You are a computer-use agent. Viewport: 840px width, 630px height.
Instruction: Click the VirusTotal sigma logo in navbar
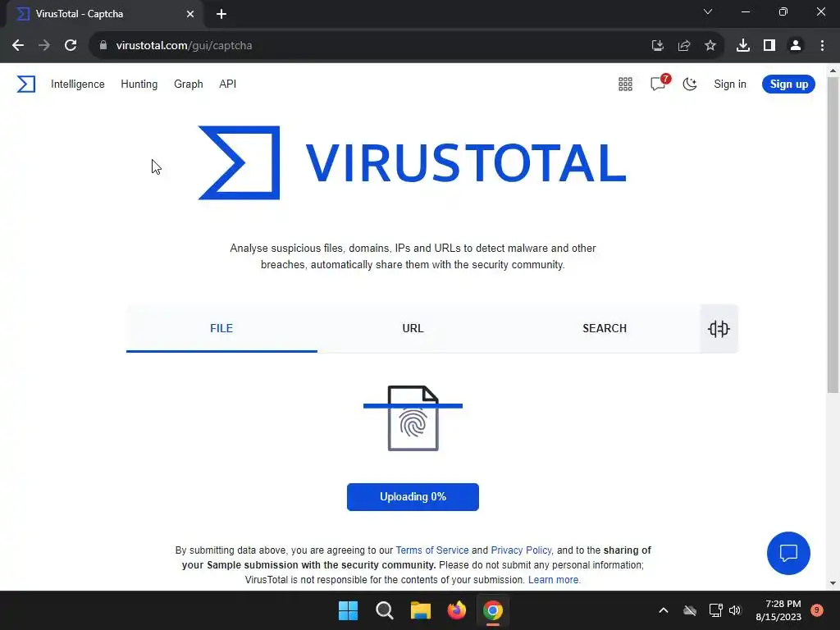click(25, 84)
